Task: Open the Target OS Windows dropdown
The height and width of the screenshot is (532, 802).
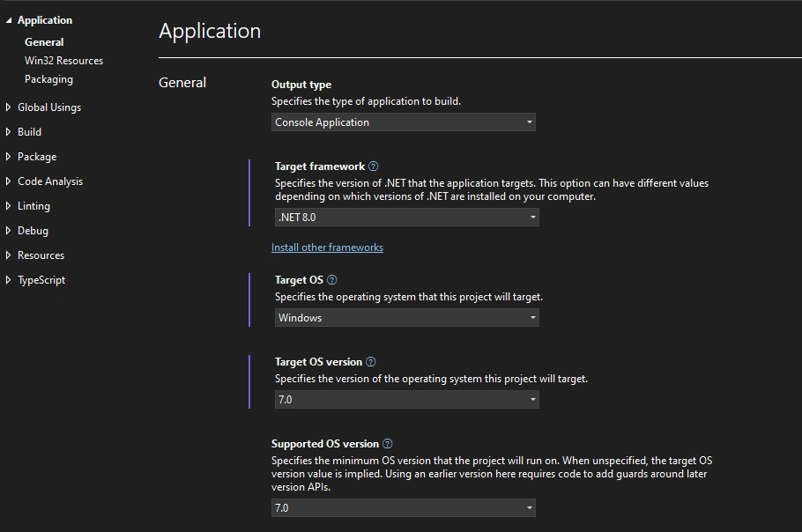Action: (x=406, y=317)
